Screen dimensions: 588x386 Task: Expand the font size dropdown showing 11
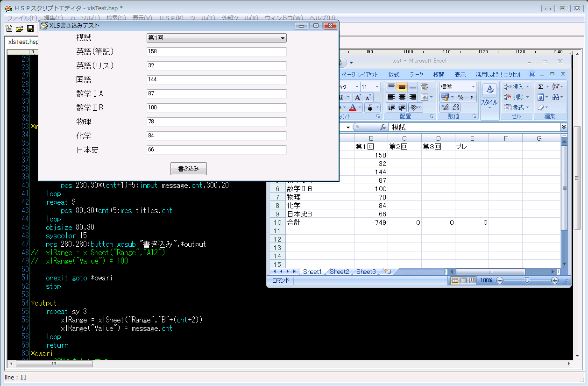tap(377, 86)
